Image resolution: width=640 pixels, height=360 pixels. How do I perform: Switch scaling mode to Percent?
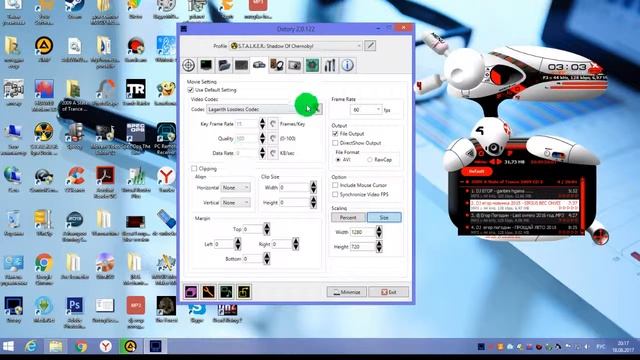point(348,218)
